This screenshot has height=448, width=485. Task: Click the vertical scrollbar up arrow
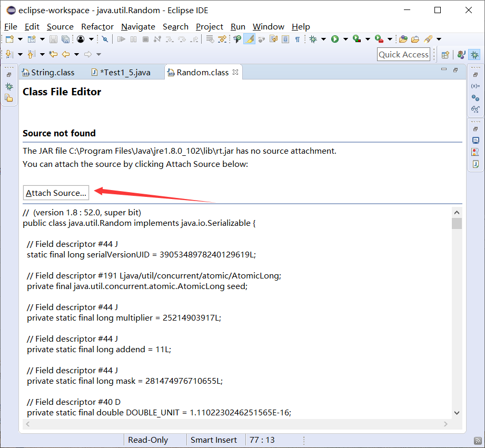[x=457, y=213]
